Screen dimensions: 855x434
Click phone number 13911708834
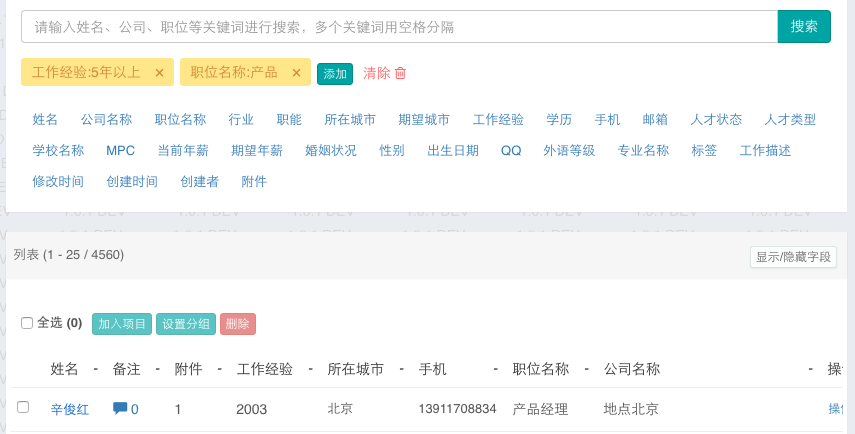coord(457,408)
